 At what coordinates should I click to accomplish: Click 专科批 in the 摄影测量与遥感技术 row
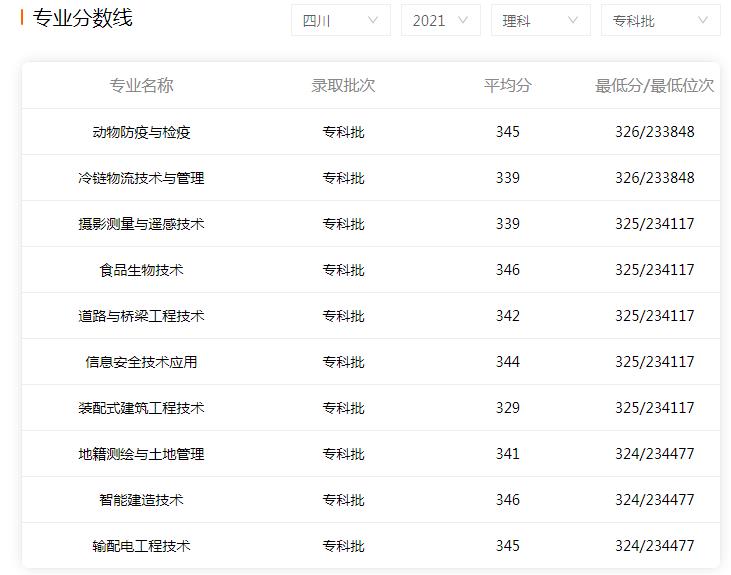[x=344, y=224]
